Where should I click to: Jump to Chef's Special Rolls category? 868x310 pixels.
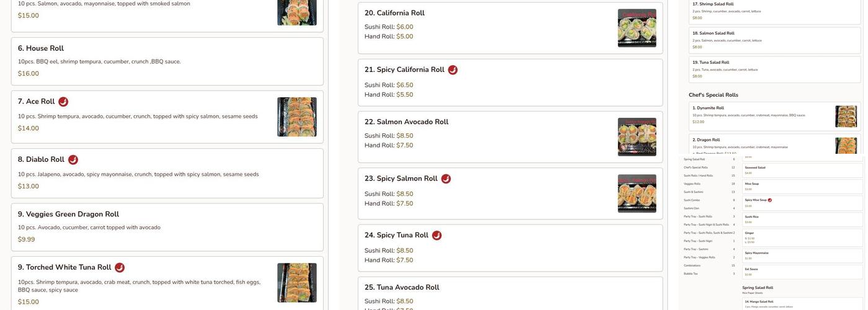696,167
